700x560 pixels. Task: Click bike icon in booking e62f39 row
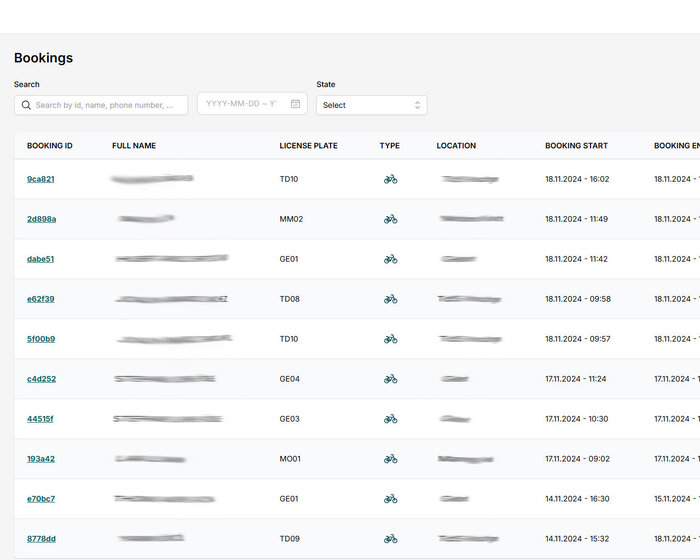pos(390,299)
